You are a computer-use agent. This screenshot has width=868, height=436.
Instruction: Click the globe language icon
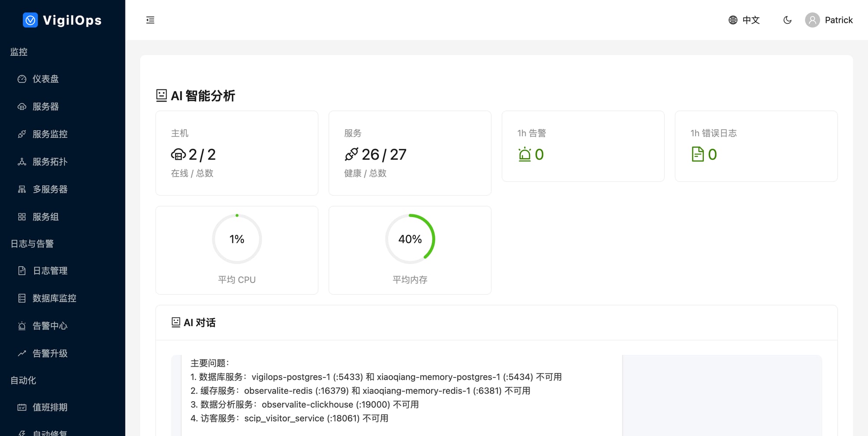tap(733, 20)
